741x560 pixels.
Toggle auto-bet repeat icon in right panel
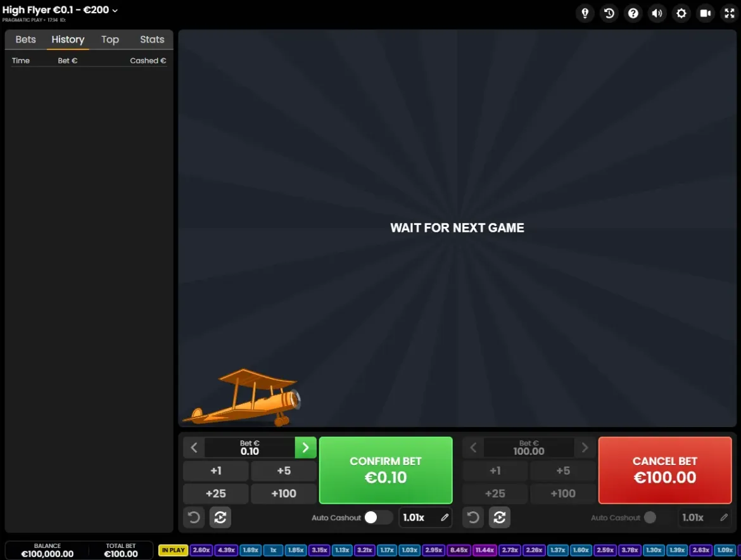pos(500,518)
